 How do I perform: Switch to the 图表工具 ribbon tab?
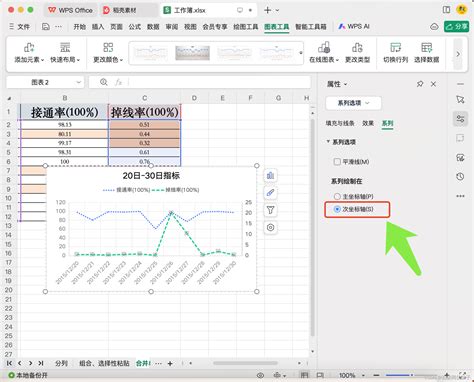(x=276, y=27)
